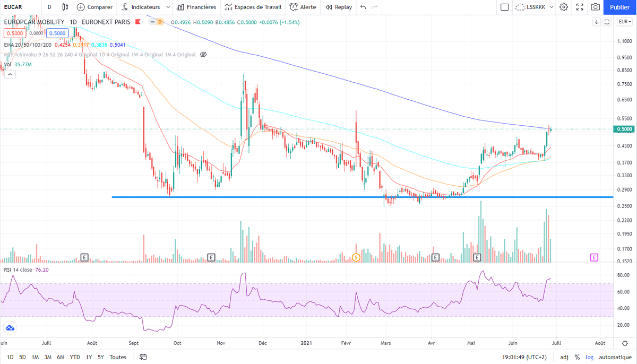This screenshot has width=637, height=364.
Task: Click the EUROPCAR MOBILITY symbol title
Action: tap(35, 22)
